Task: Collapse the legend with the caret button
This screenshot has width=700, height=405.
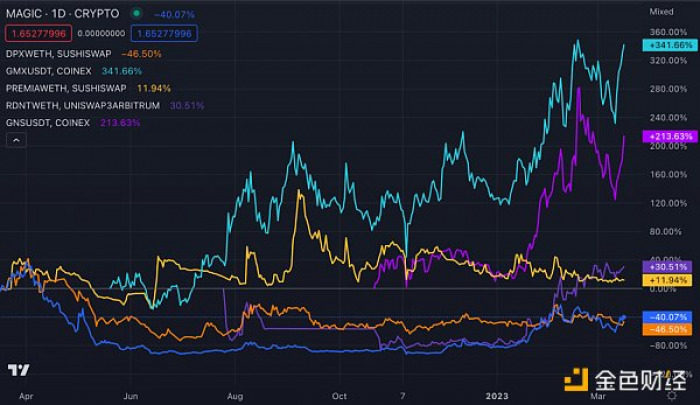Action: coord(16,140)
